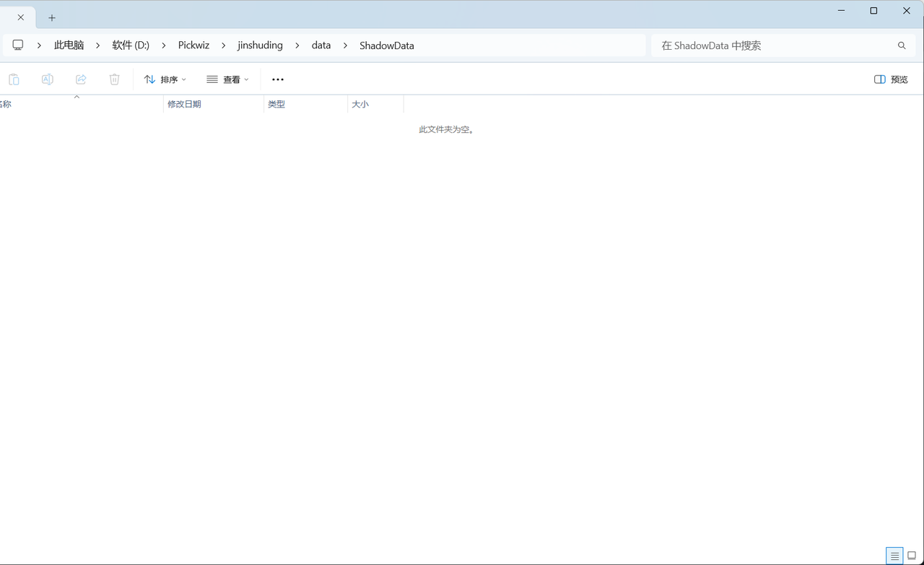The height and width of the screenshot is (565, 924).
Task: Toggle the 预览 preview pane
Action: [x=891, y=79]
